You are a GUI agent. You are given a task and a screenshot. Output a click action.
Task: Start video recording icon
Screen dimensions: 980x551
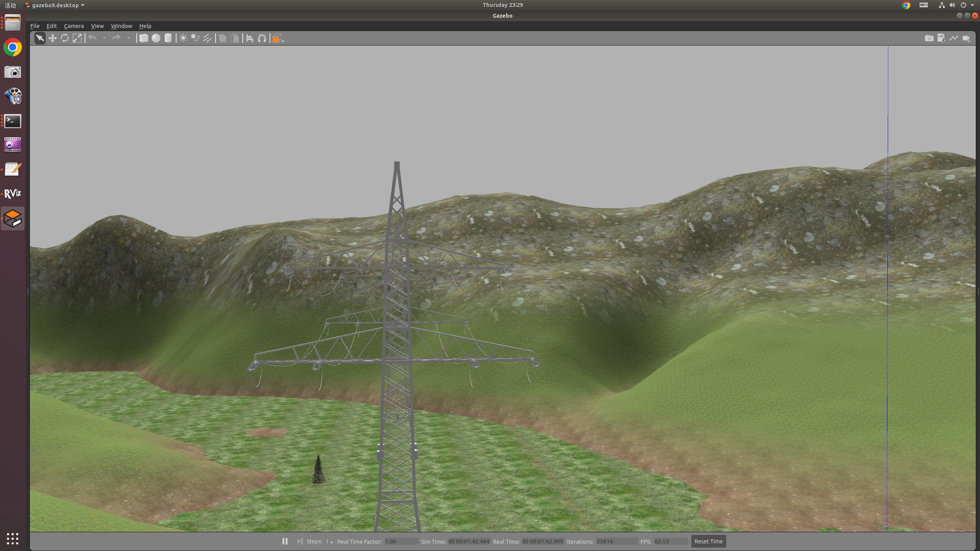pyautogui.click(x=966, y=38)
